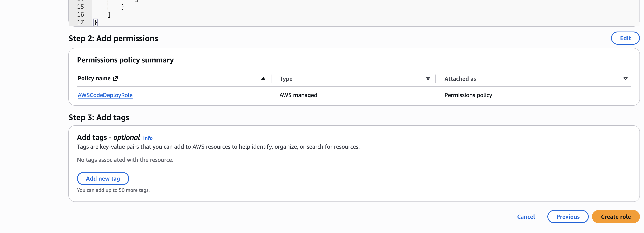Click the Policy name ascending sort arrow
Image resolution: width=644 pixels, height=233 pixels.
tap(263, 79)
